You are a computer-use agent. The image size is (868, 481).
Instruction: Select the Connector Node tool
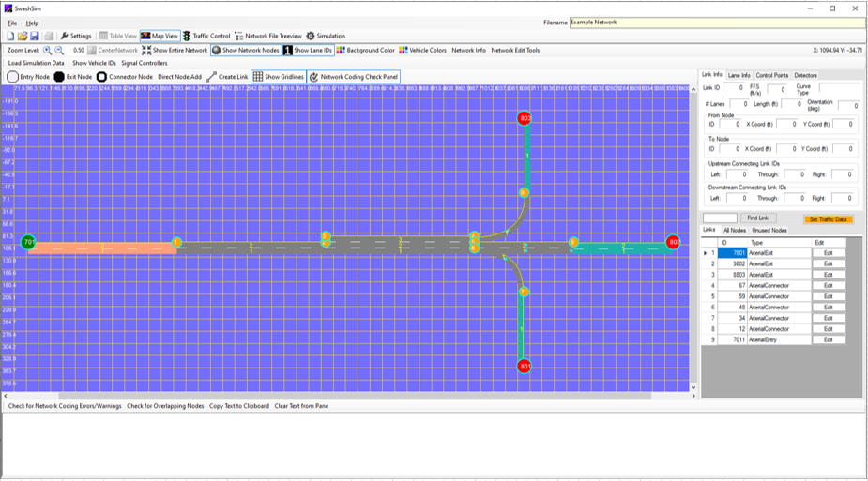(125, 77)
